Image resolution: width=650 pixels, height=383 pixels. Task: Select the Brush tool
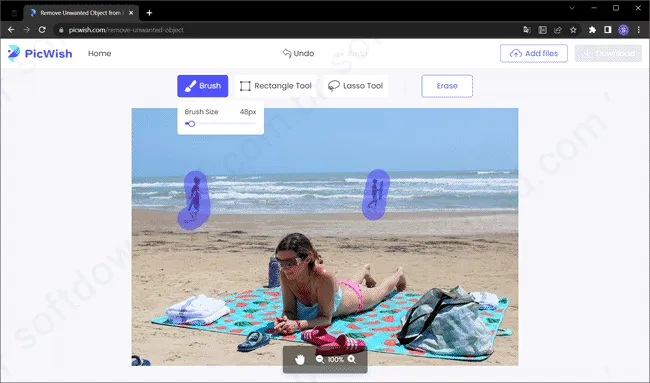pyautogui.click(x=202, y=86)
